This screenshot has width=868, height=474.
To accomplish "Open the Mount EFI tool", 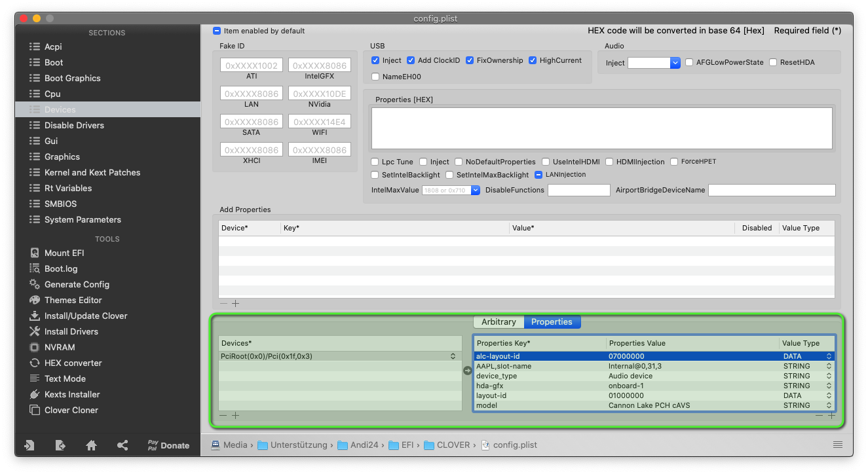I will pyautogui.click(x=64, y=253).
